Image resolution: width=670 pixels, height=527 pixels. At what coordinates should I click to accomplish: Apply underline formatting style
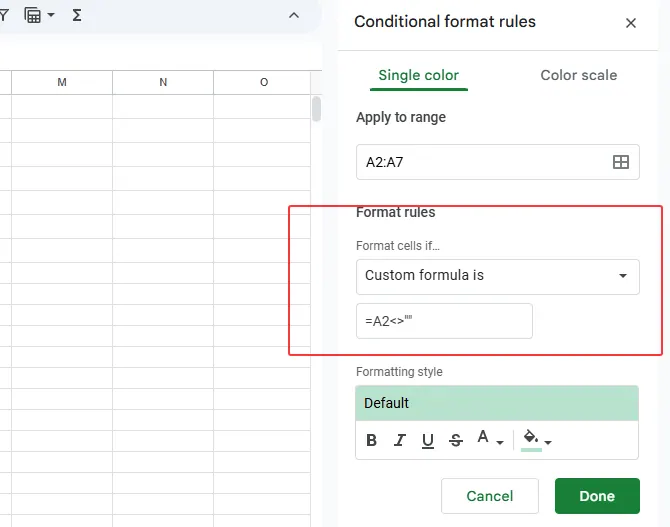click(428, 440)
